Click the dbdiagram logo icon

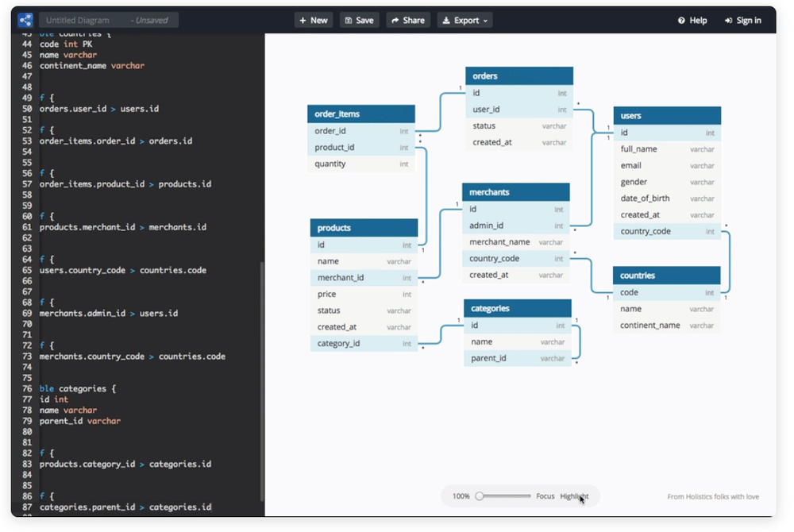tap(25, 20)
